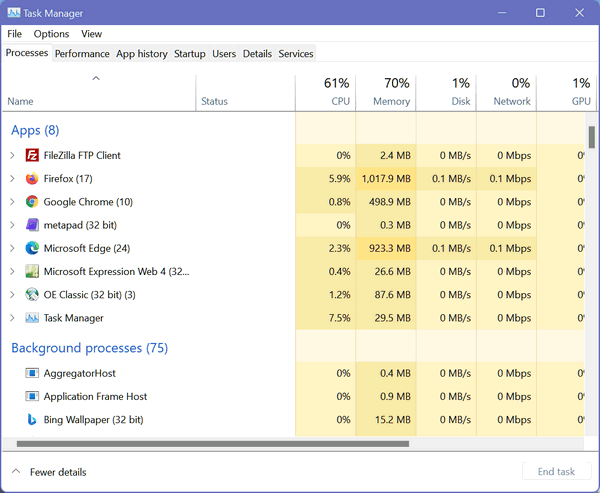Click the AggregatorHost process icon
This screenshot has height=493, width=600.
(32, 373)
